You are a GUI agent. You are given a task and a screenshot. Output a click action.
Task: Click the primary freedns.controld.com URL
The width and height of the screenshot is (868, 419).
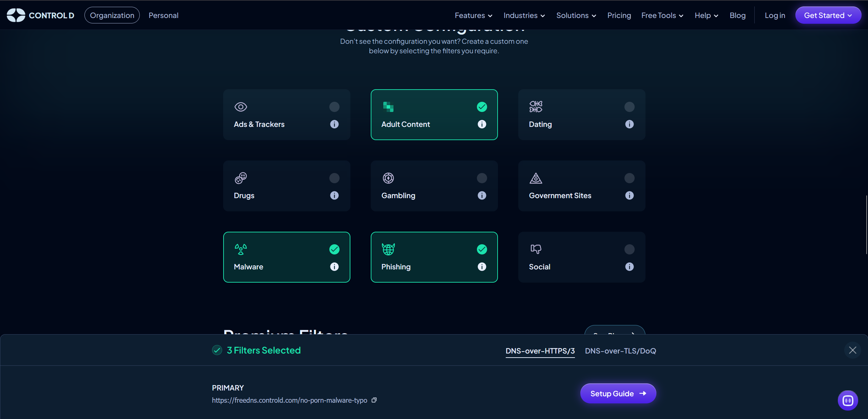click(289, 400)
